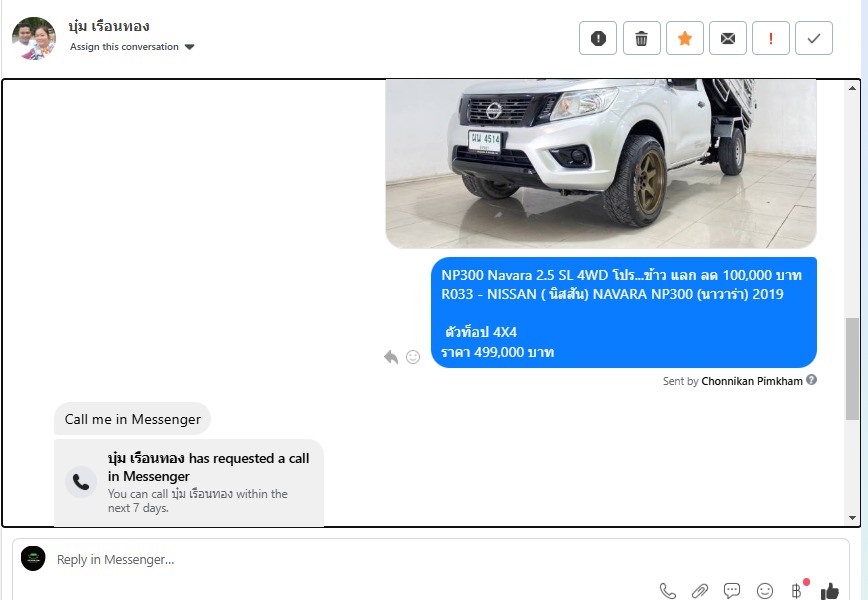Add emoji reaction to the Navara message

413,357
